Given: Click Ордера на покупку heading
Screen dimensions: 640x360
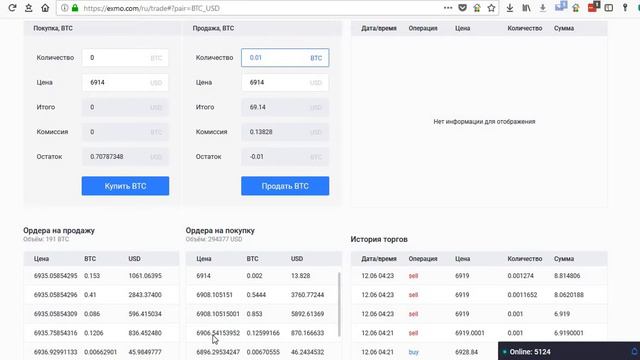Looking at the screenshot, I should point(220,230).
